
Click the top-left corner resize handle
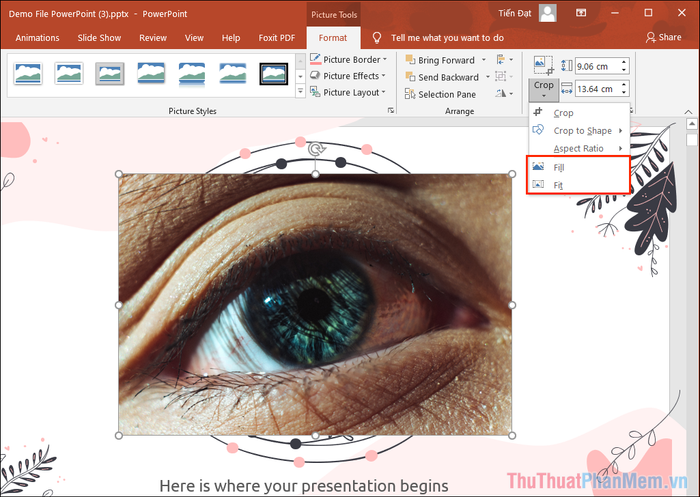[119, 174]
